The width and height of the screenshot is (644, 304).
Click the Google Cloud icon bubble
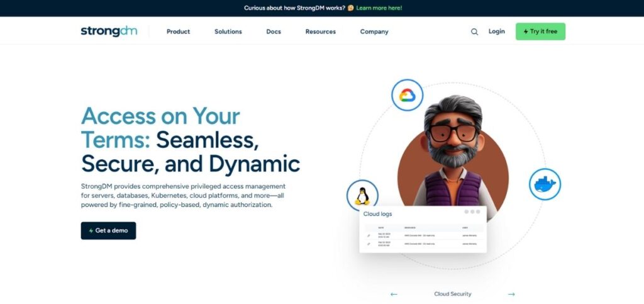(x=407, y=95)
